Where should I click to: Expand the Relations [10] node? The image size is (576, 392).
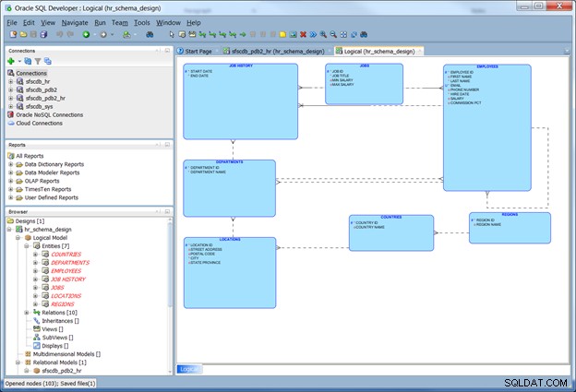tap(27, 313)
